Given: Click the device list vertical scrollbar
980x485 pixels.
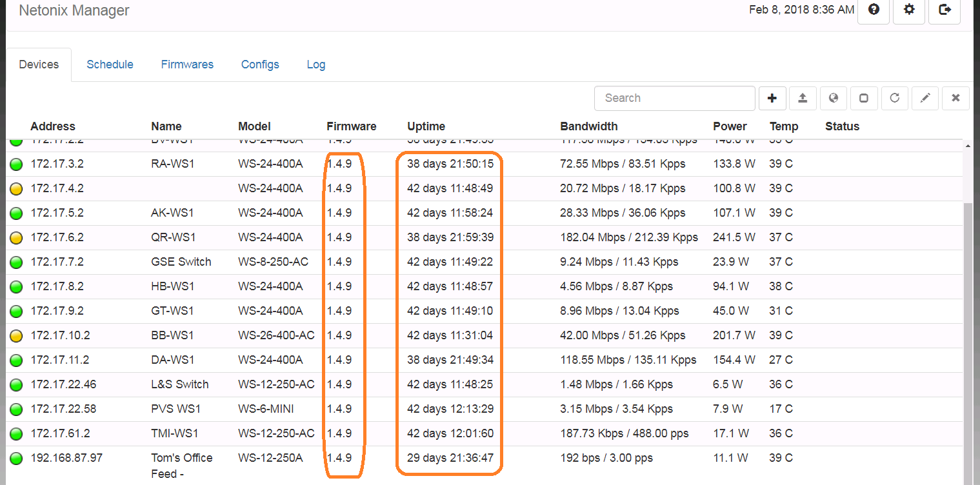Looking at the screenshot, I should (968, 322).
